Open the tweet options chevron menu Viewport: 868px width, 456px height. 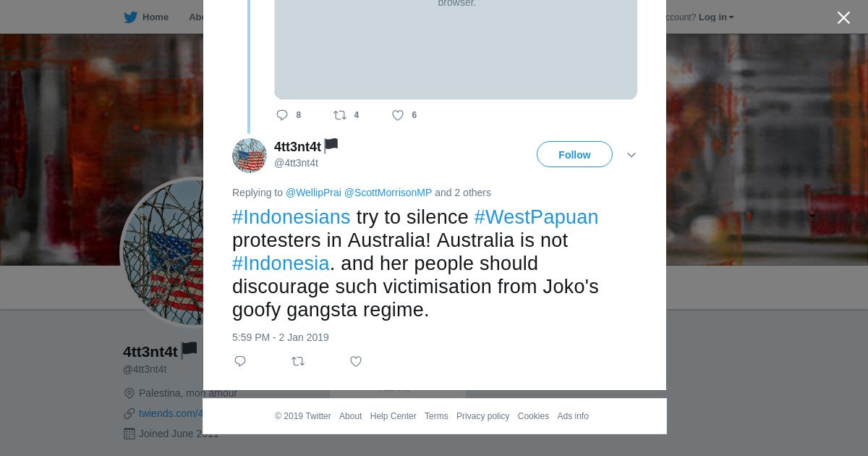631,155
